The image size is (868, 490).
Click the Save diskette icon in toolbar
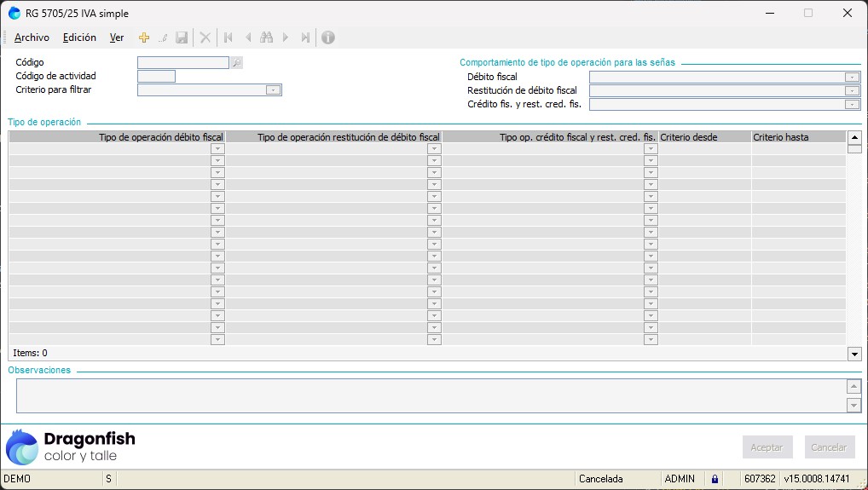(x=182, y=37)
